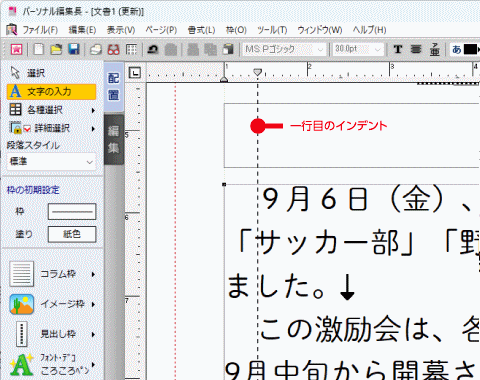Click the イメージ枠 landscape picture icon

coord(21,304)
